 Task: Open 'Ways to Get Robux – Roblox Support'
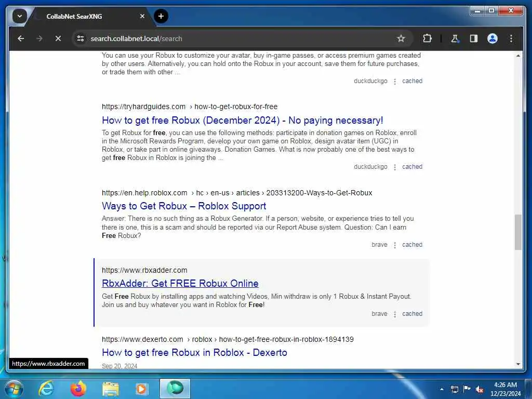pyautogui.click(x=184, y=206)
